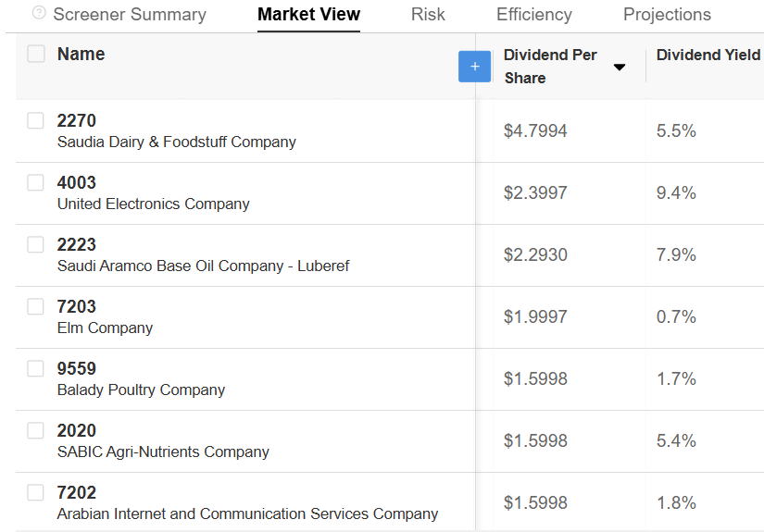Click Saudia Dairy & Foodstuff Company name
764x532 pixels.
176,142
